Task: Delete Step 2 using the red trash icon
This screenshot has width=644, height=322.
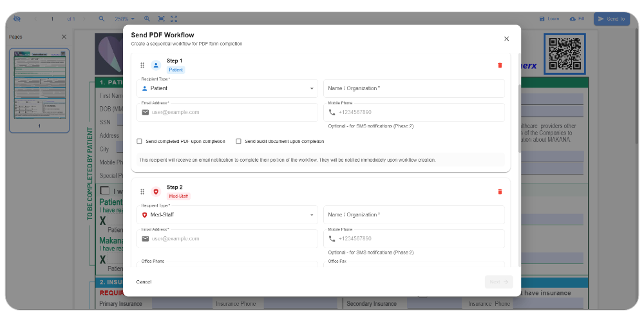Action: (500, 191)
